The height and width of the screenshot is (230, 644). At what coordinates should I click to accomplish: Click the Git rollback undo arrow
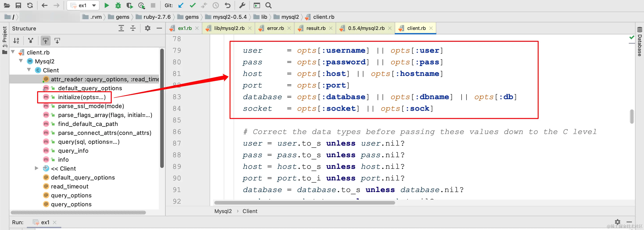click(x=228, y=5)
